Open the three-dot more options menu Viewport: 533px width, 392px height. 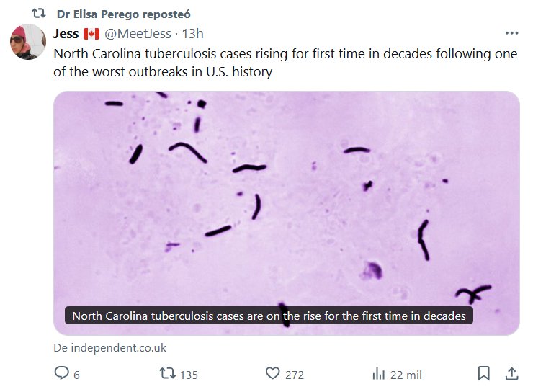point(511,33)
